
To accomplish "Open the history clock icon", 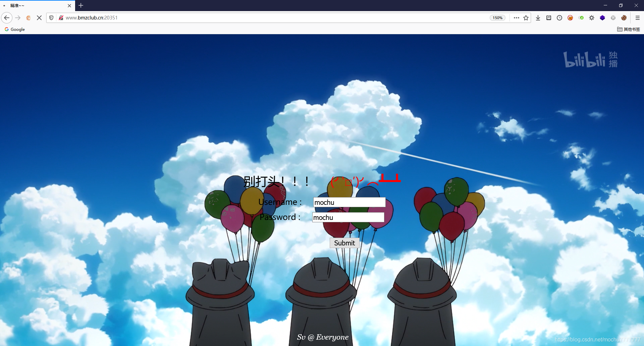I will (559, 18).
